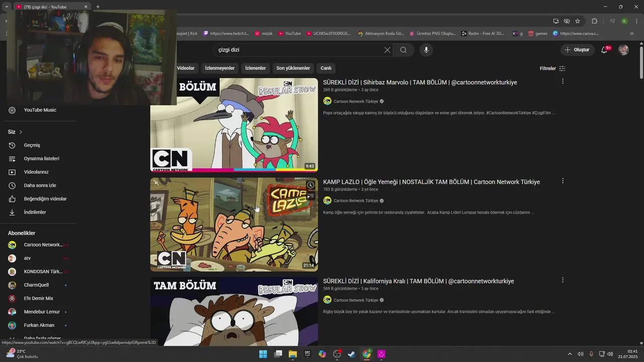644x362 pixels.
Task: Open the Filtreler filter panel
Action: (552, 68)
